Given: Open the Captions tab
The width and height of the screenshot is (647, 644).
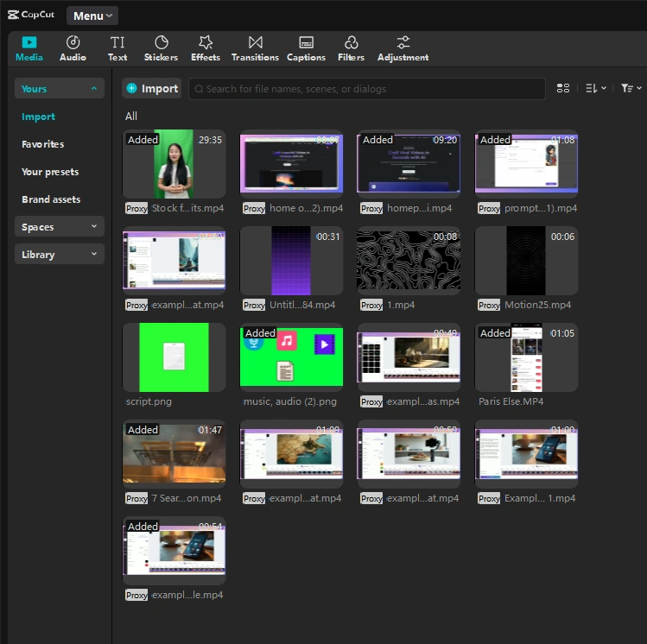Looking at the screenshot, I should (306, 49).
